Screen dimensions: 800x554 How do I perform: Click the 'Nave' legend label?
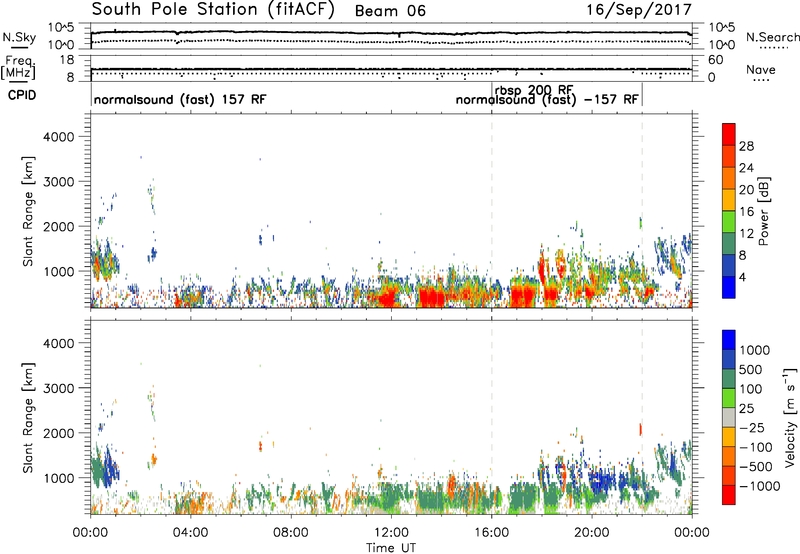[x=760, y=69]
